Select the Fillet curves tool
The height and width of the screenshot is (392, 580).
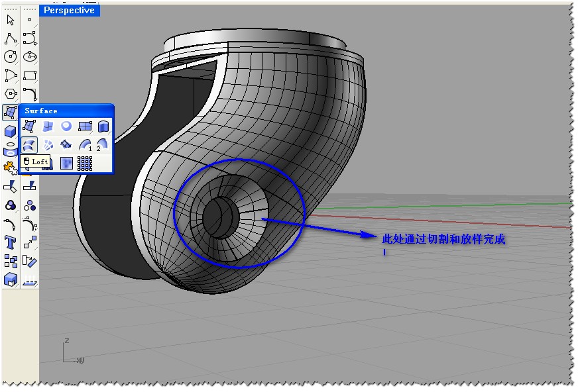point(30,94)
